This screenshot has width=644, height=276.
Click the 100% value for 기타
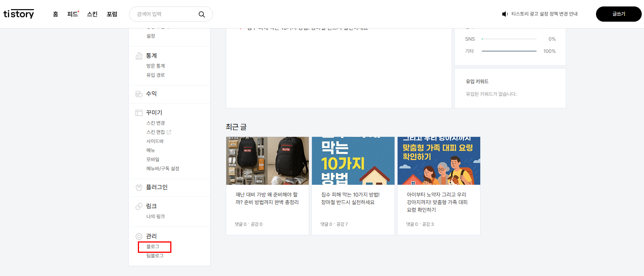550,51
